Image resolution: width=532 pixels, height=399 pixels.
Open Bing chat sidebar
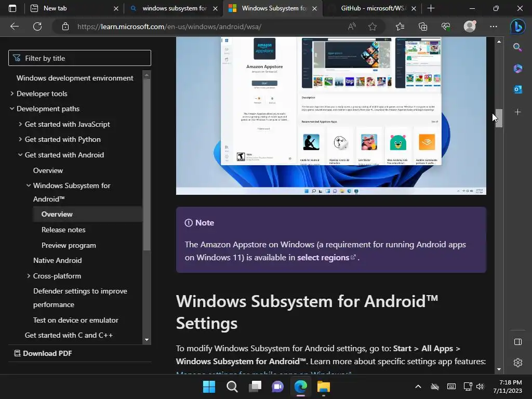pyautogui.click(x=518, y=26)
